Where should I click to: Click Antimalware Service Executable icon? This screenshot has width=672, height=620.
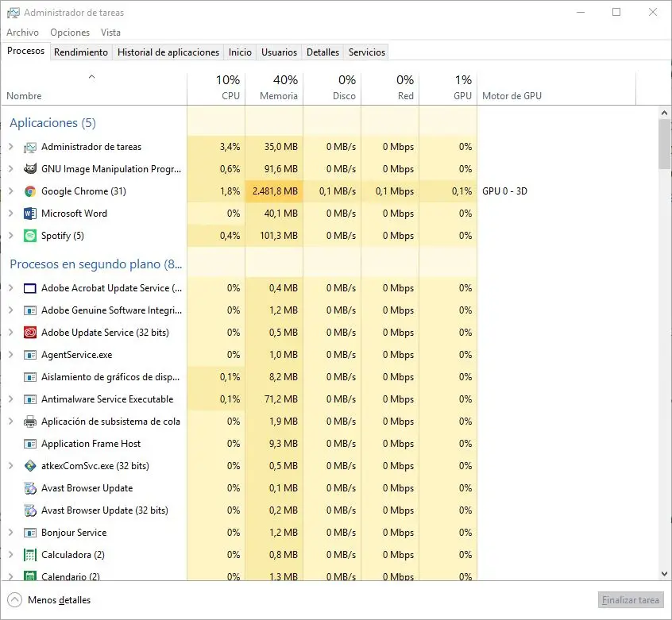pos(30,399)
